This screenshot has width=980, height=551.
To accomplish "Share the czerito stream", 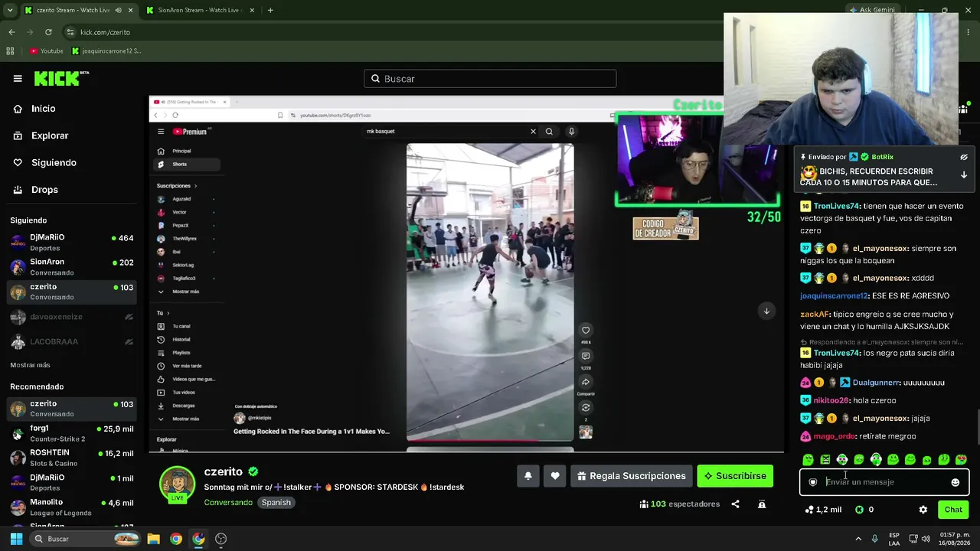I will point(735,504).
